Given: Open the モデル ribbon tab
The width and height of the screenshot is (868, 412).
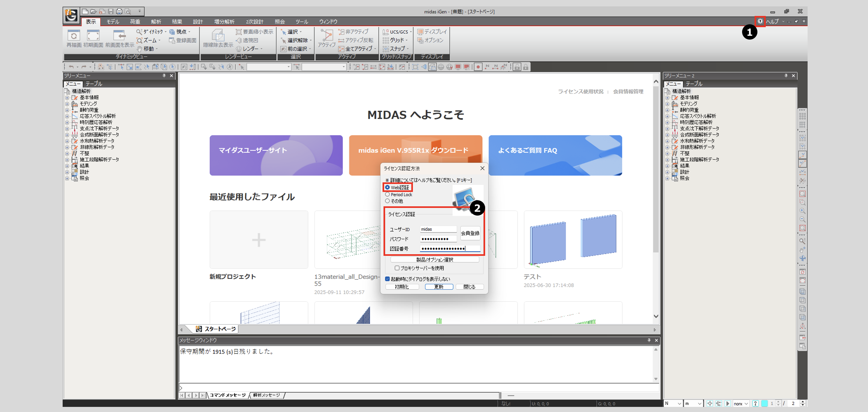Looking at the screenshot, I should click(x=113, y=21).
